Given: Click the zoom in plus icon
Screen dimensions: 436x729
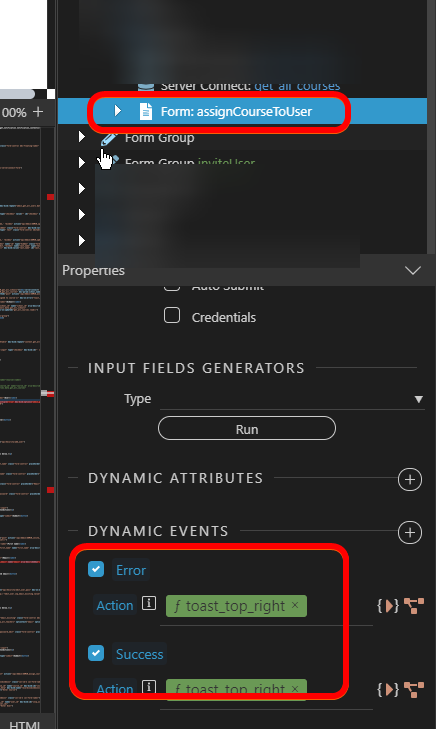Looking at the screenshot, I should coord(38,112).
